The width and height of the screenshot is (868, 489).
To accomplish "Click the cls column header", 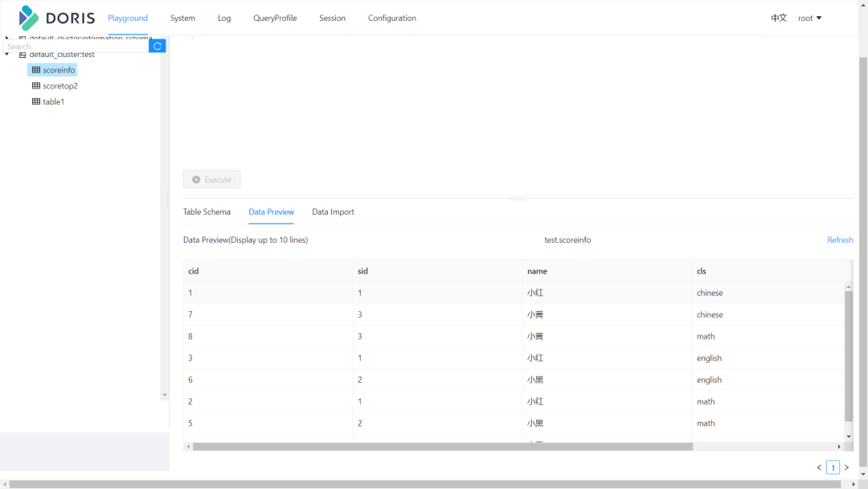I will click(x=772, y=271).
